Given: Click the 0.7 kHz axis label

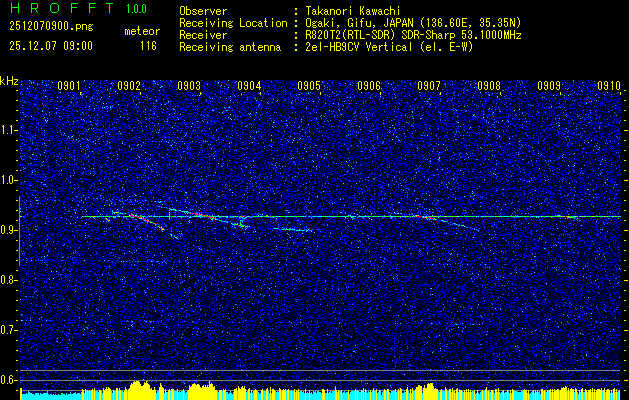Looking at the screenshot, I should (9, 330).
